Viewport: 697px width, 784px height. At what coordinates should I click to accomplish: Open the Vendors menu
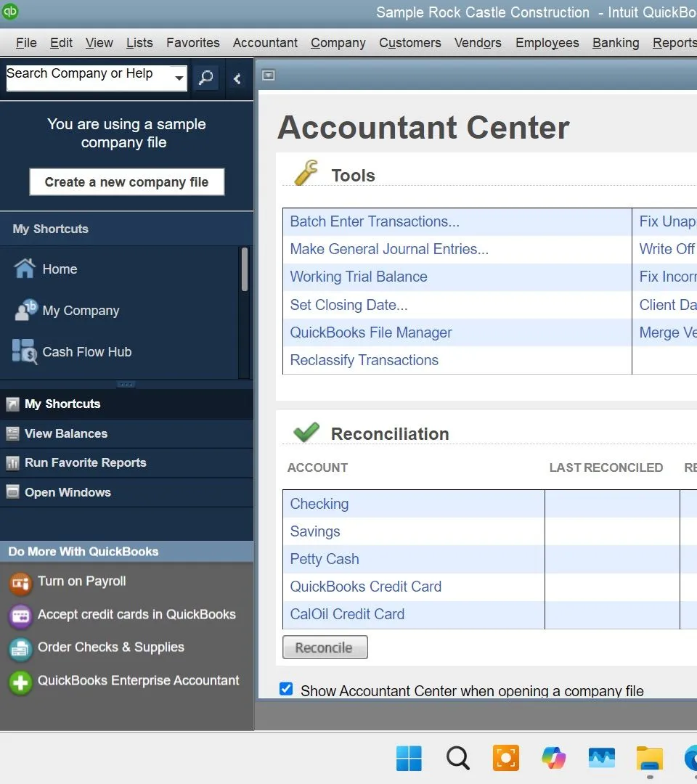pyautogui.click(x=478, y=43)
